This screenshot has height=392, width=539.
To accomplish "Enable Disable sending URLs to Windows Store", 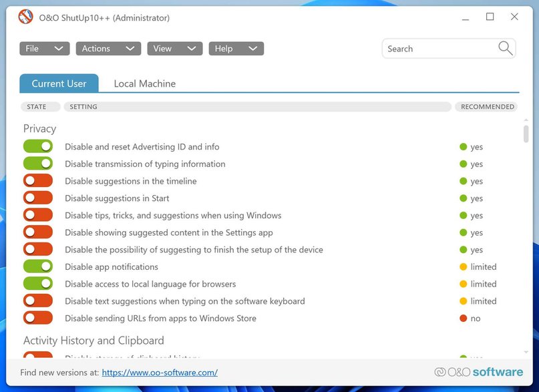I will 38,318.
